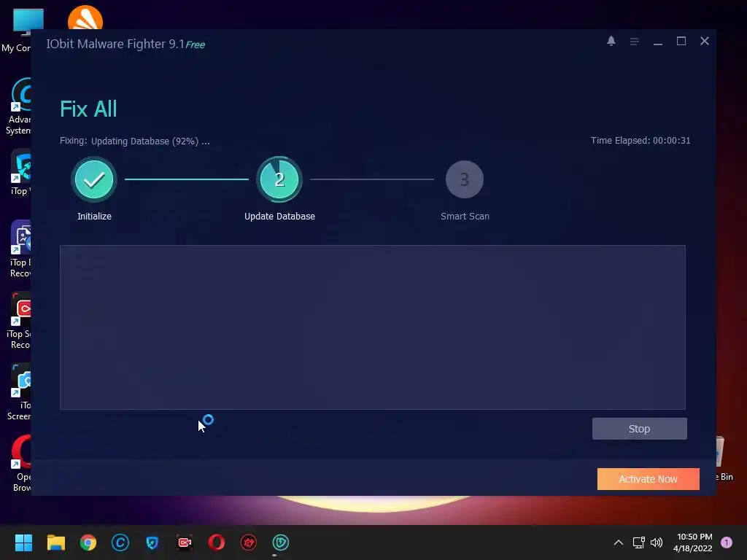Show hidden system tray icons

(619, 542)
